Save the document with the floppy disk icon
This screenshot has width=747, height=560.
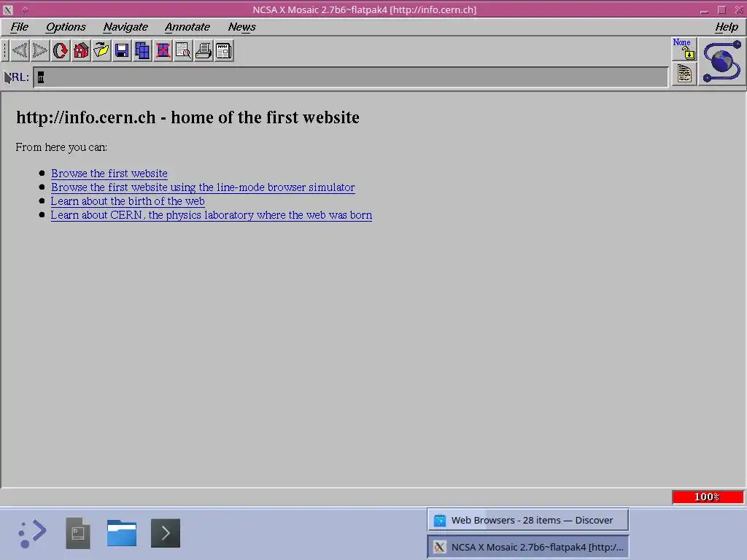point(122,50)
